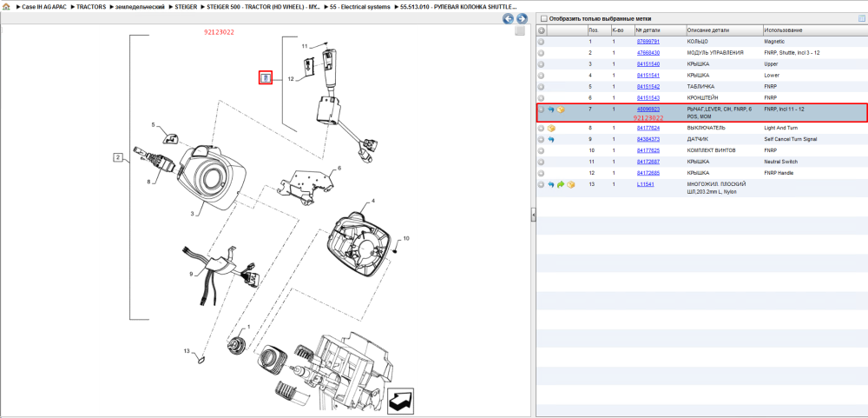The height and width of the screenshot is (418, 868).
Task: Click the circle icon for part 84151540
Action: [542, 63]
